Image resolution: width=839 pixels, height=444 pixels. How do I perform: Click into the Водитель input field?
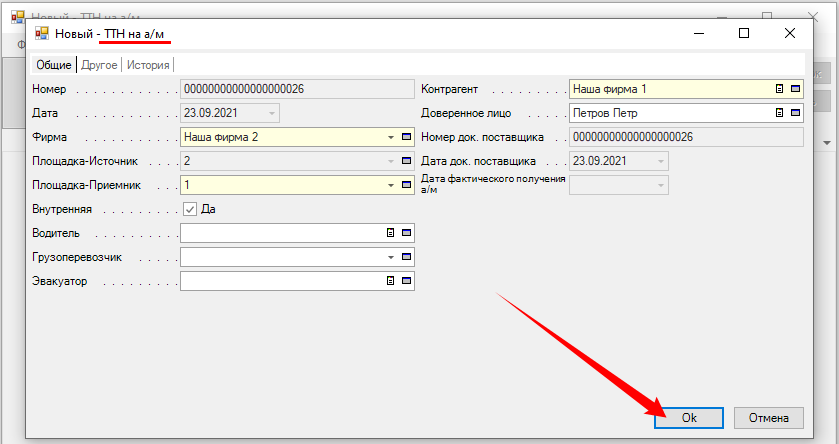click(x=282, y=233)
